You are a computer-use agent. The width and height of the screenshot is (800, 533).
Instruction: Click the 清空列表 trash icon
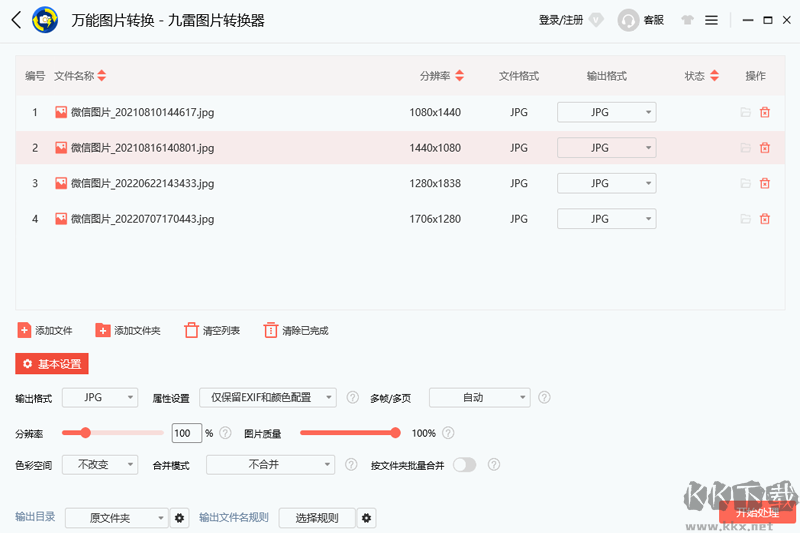tap(192, 330)
